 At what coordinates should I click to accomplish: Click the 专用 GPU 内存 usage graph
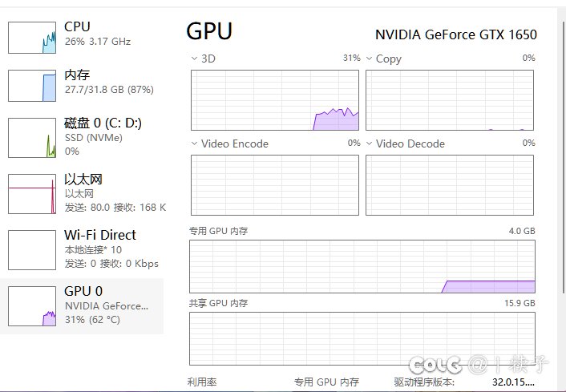[362, 266]
